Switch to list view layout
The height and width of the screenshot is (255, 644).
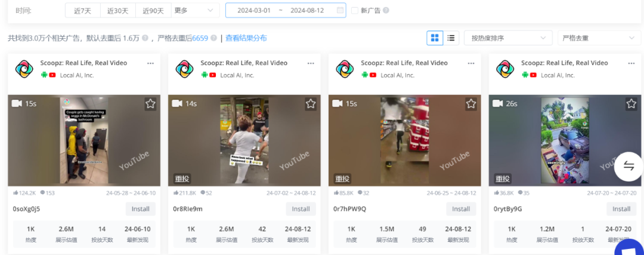point(451,38)
